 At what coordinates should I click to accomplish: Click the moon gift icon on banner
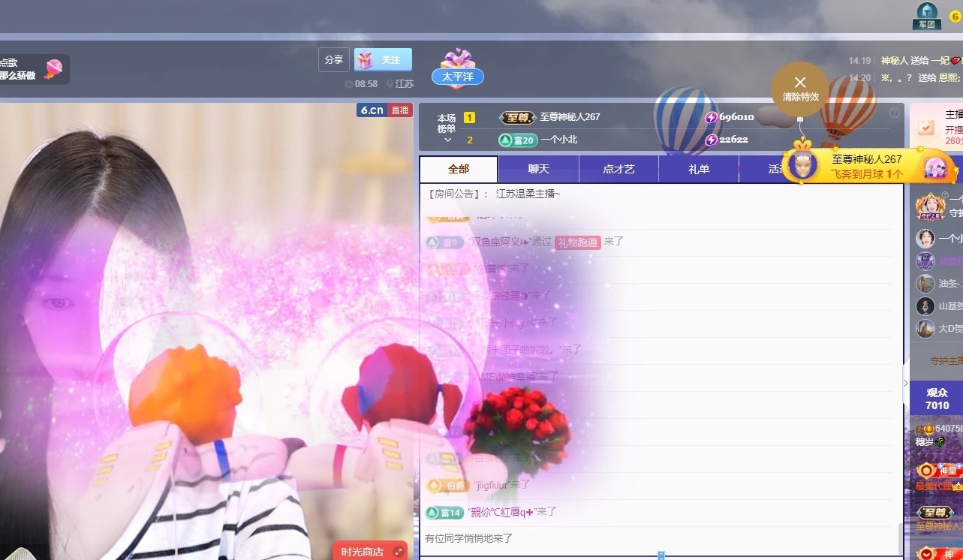[x=935, y=167]
